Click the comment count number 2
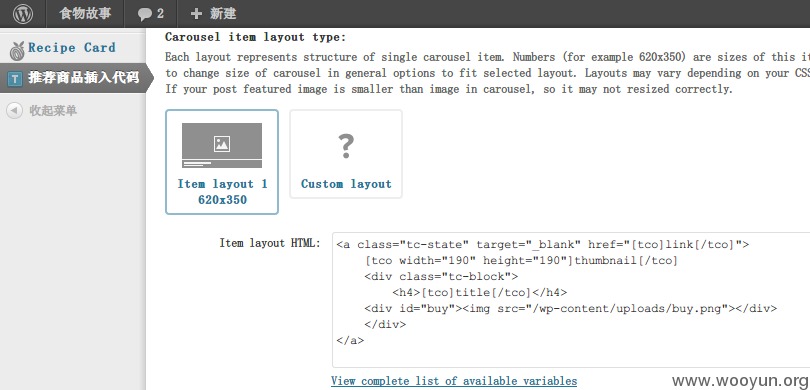Image resolution: width=810 pixels, height=390 pixels. pyautogui.click(x=160, y=14)
